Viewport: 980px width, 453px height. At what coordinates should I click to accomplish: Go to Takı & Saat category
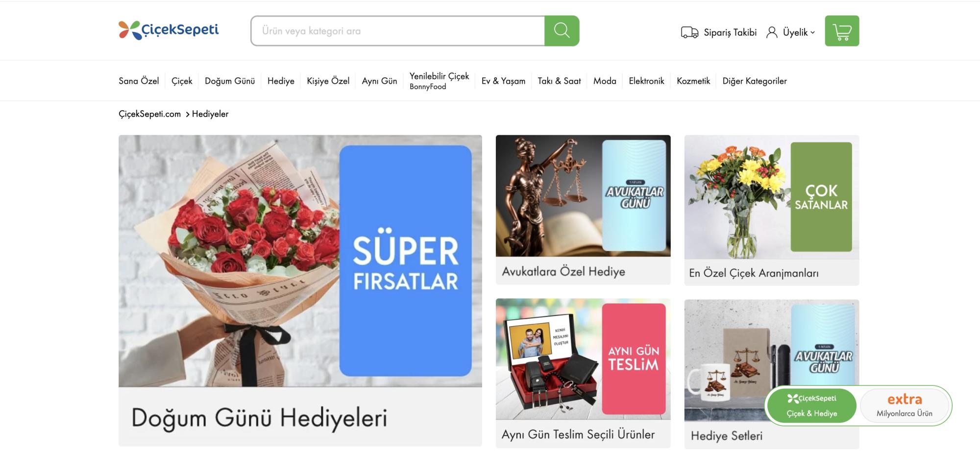(559, 81)
